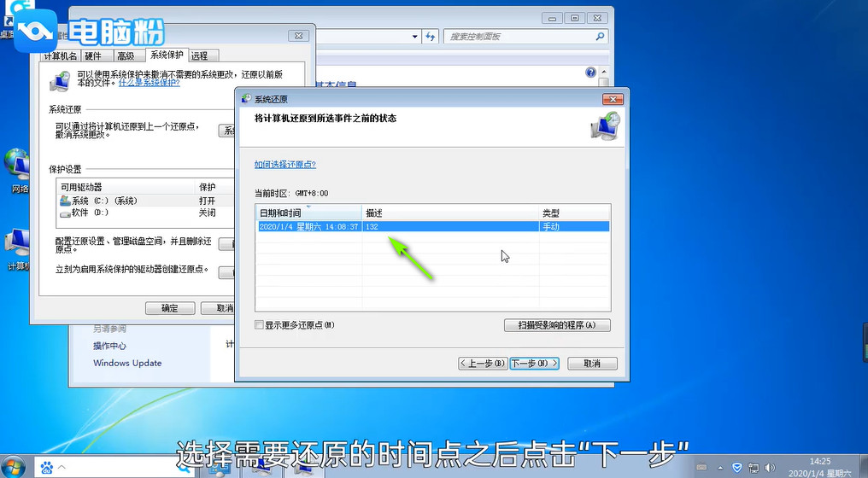
Task: Click the 可用驱动器 column header
Action: (126, 187)
